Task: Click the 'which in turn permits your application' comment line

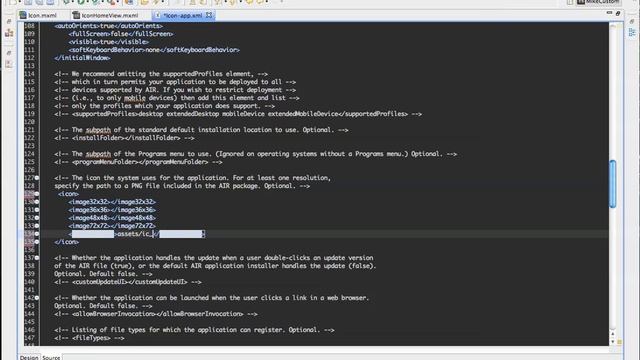Action: click(x=175, y=82)
